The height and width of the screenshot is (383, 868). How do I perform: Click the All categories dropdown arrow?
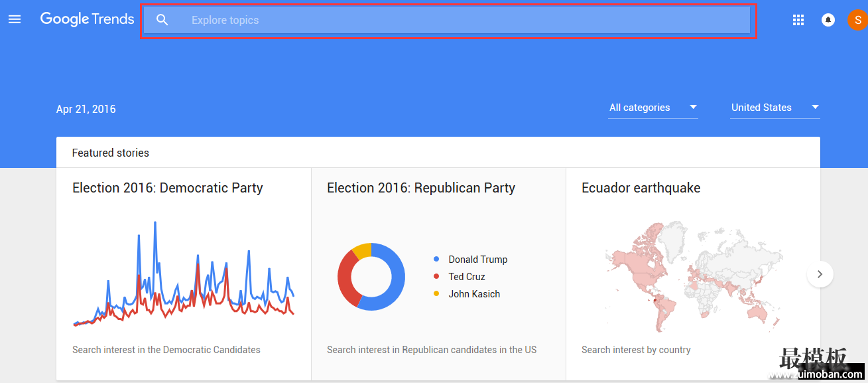693,107
